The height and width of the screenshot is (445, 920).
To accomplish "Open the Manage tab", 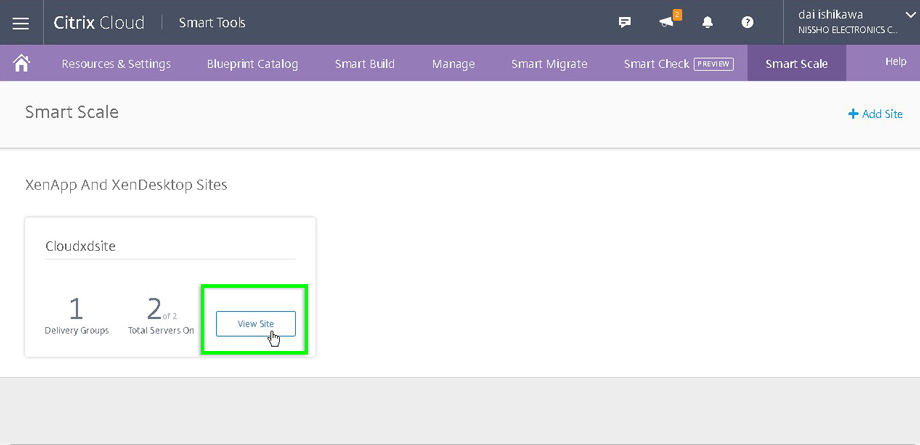I will tap(453, 64).
